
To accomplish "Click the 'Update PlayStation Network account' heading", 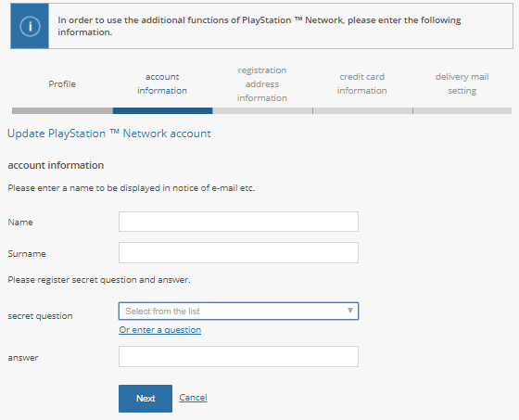I will [109, 134].
